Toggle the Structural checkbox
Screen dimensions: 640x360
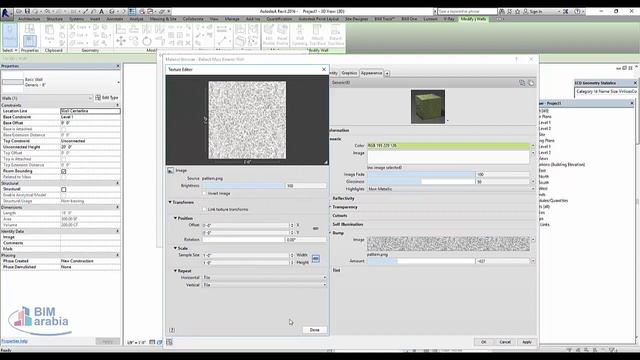coord(64,189)
